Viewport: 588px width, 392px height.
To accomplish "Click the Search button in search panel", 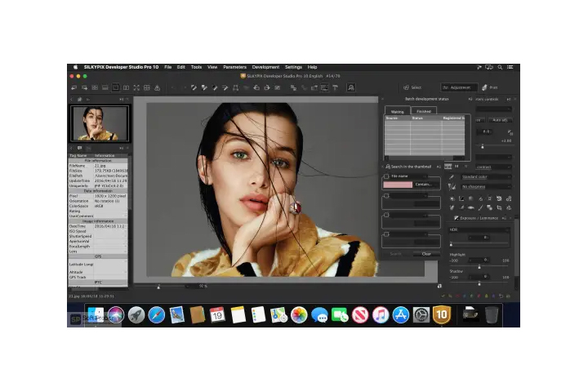I will point(395,254).
